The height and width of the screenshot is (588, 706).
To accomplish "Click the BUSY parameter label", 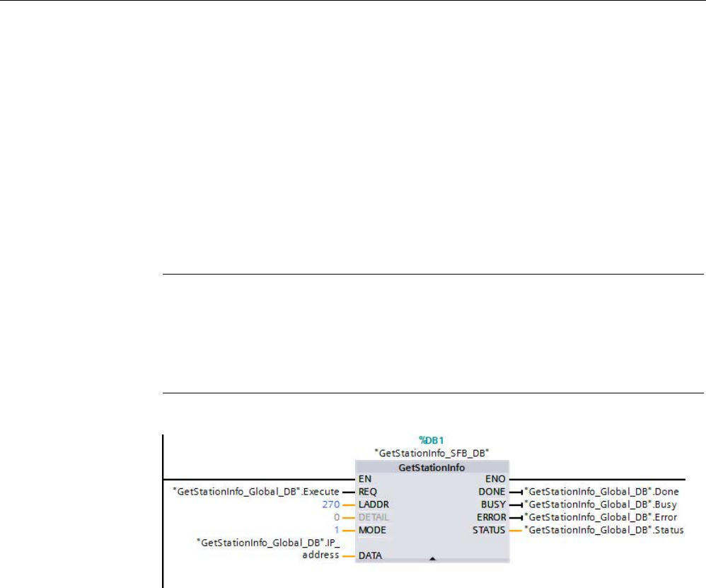I will 494,505.
